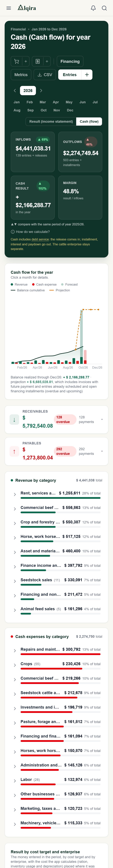Open the hamburger navigation menu
This screenshot has width=113, height=868.
(9, 8)
